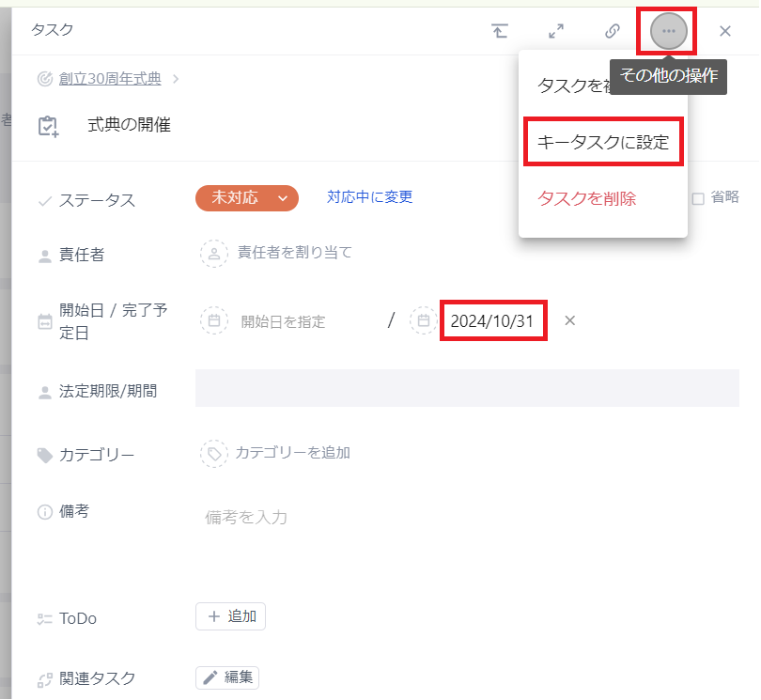The width and height of the screenshot is (761, 700).
Task: Click the category tag placeholder icon
Action: [x=214, y=454]
